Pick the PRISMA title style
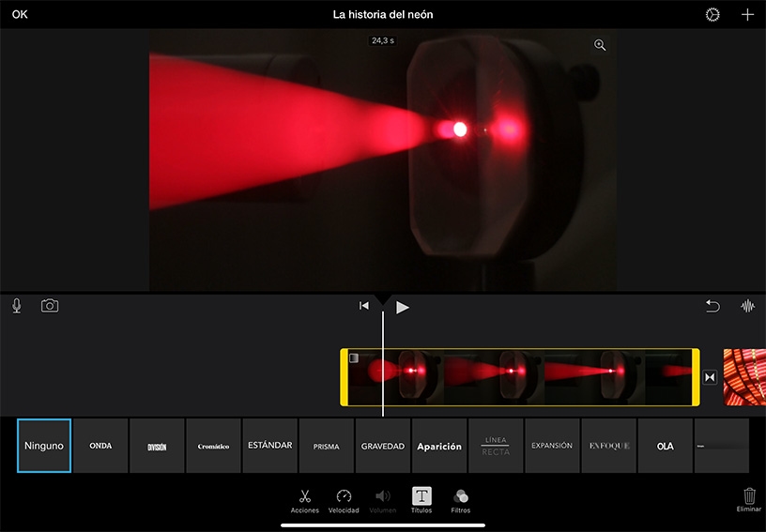Viewport: 766px width, 532px height. 327,446
